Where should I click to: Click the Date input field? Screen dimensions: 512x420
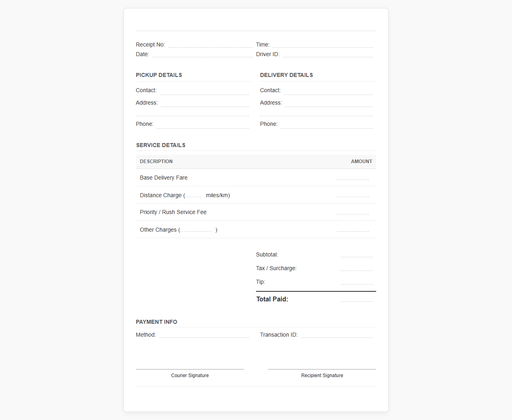(x=202, y=54)
